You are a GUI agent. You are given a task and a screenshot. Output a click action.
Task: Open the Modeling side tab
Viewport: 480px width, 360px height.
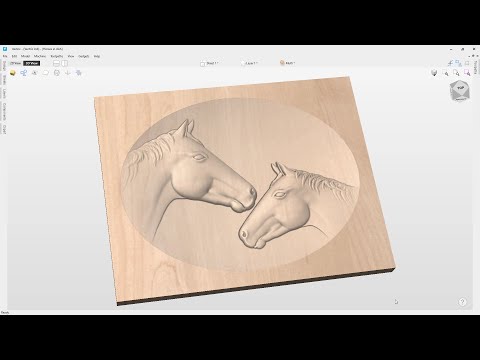coord(4,80)
